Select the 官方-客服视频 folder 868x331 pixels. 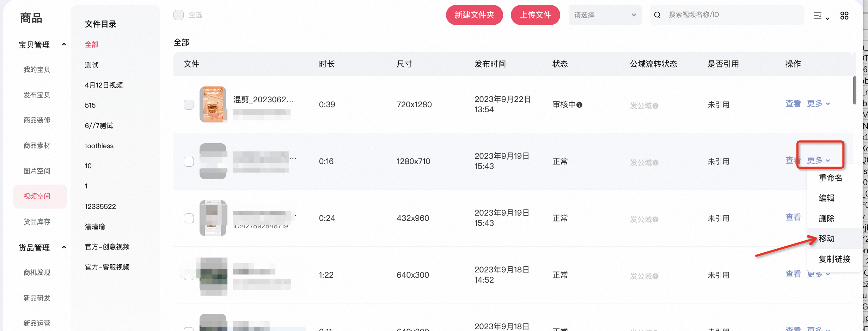coord(107,267)
